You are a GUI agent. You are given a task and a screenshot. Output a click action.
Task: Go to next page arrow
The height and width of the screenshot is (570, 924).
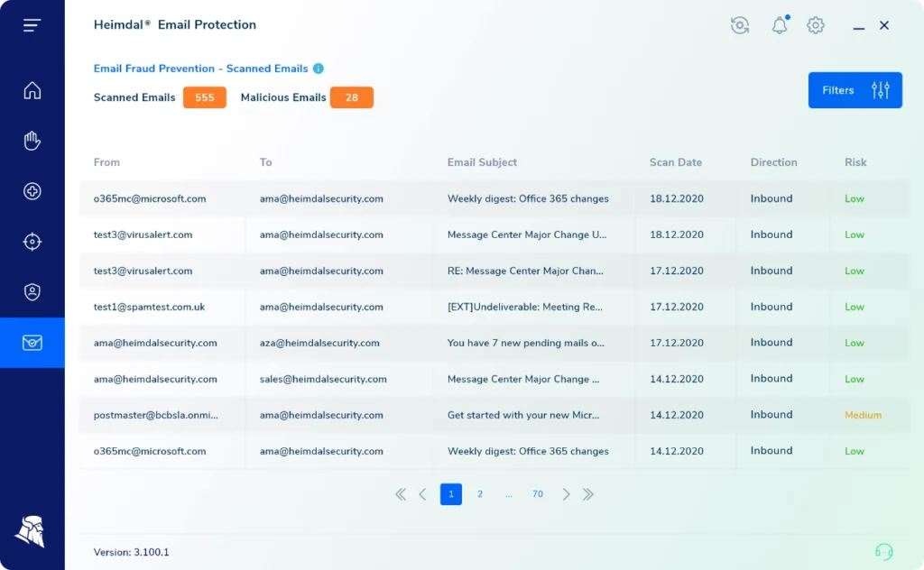pos(566,494)
